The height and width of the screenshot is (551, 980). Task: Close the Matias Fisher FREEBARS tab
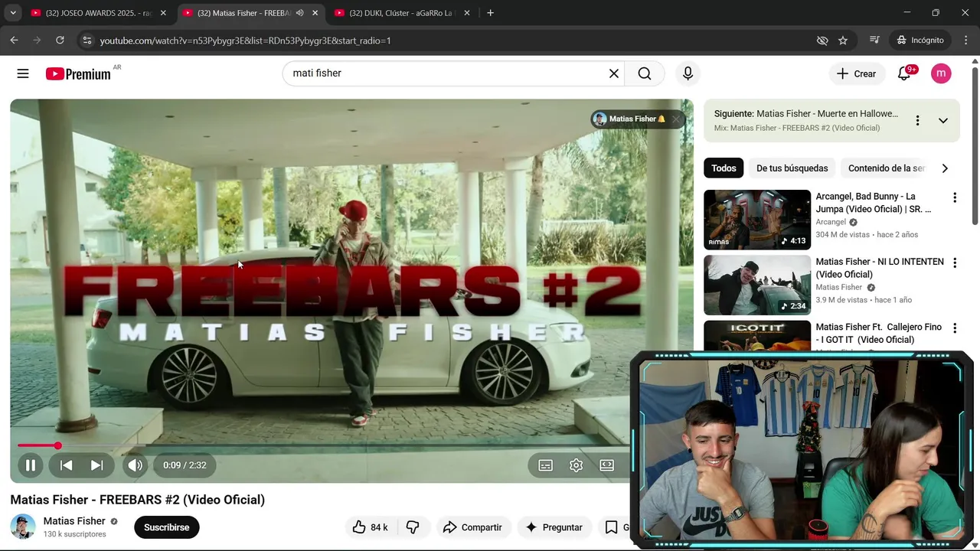pyautogui.click(x=315, y=13)
